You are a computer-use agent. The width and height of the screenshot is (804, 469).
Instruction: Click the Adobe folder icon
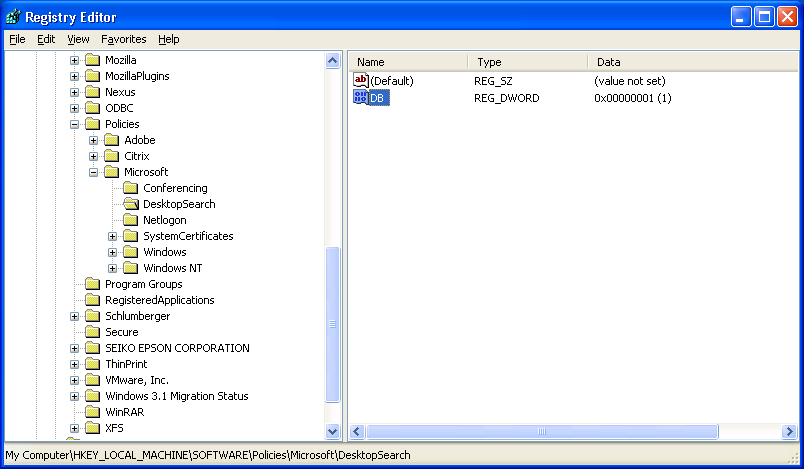[112, 140]
